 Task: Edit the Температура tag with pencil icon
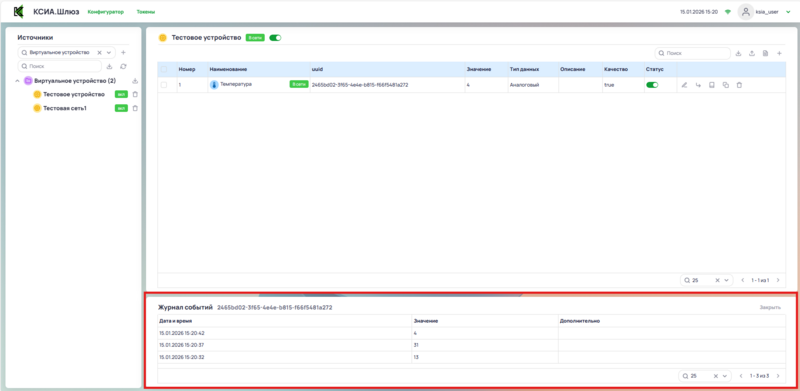click(x=685, y=85)
